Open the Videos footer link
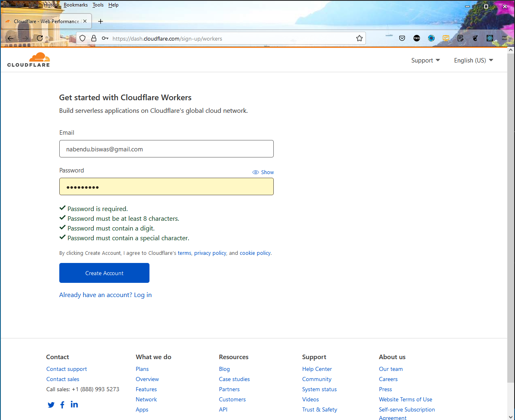515x420 pixels. (x=311, y=399)
